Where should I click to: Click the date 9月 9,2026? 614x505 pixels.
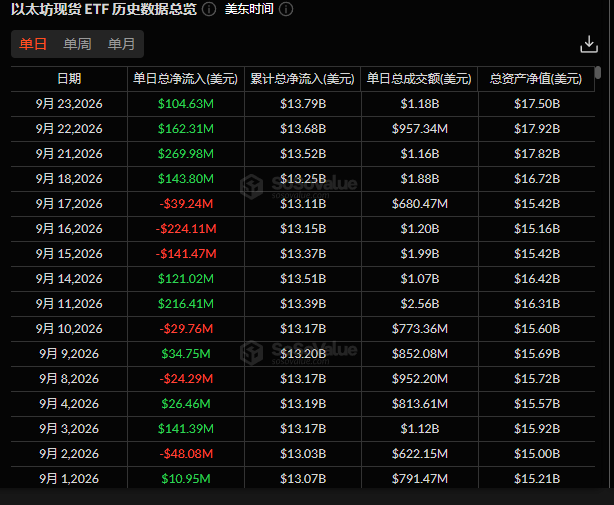click(x=69, y=354)
